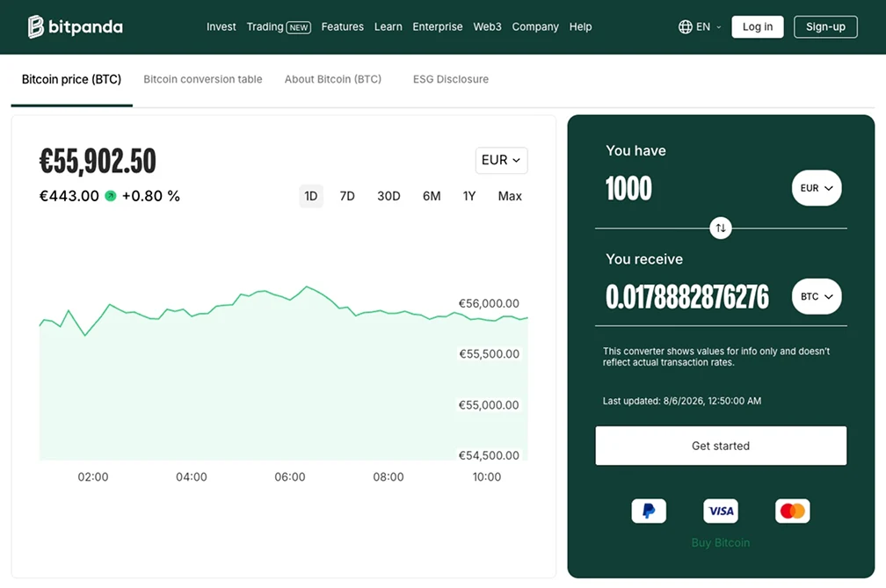Screen dimensions: 886x588
Task: Open the Enterprise menu
Action: (438, 26)
